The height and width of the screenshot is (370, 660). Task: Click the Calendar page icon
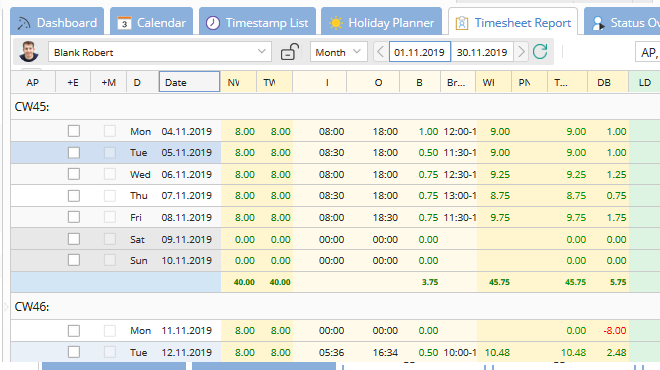(x=124, y=23)
